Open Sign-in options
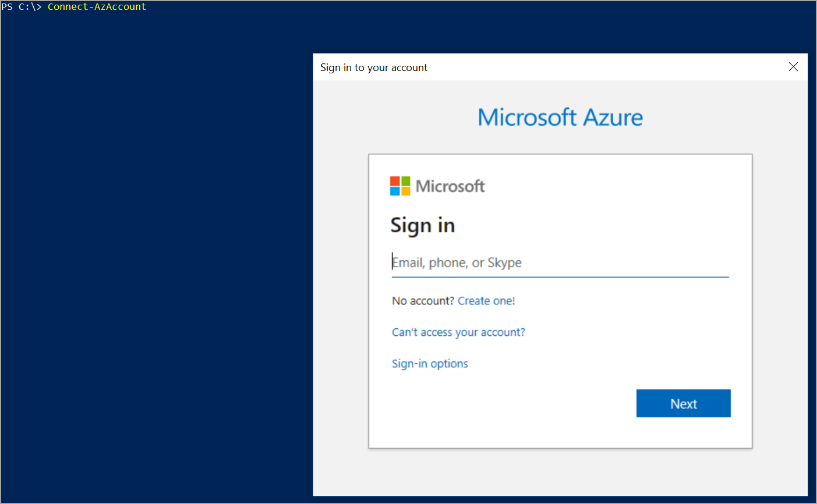 [x=430, y=364]
